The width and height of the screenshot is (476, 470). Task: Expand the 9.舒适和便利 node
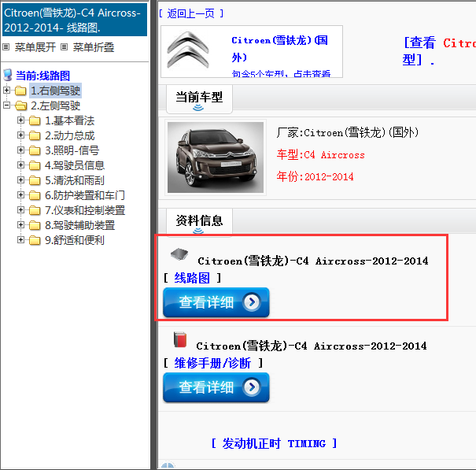pos(20,239)
